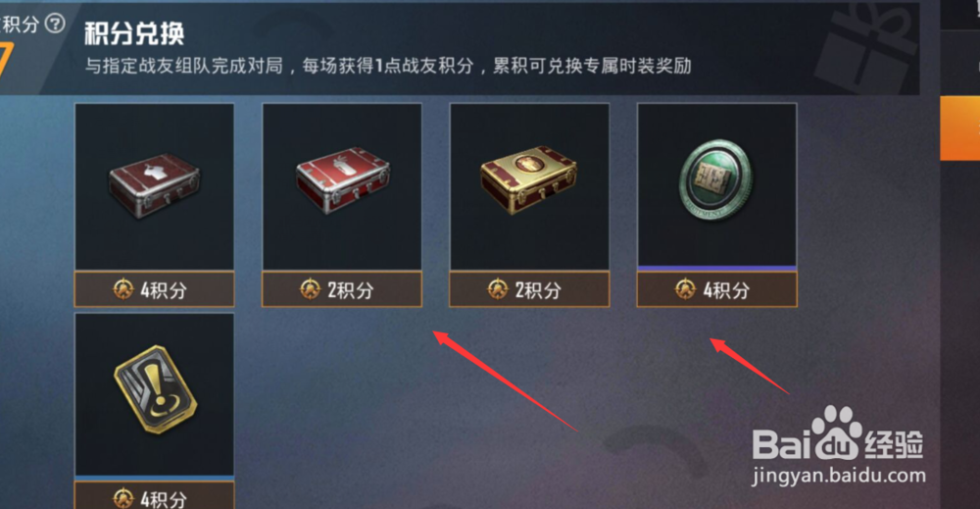The width and height of the screenshot is (980, 509).
Task: Redeem green coin with 4积分 button
Action: pos(717,289)
